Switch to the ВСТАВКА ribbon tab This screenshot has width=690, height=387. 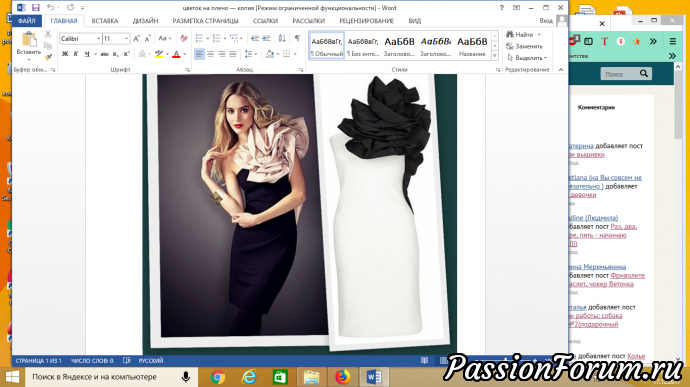(105, 21)
